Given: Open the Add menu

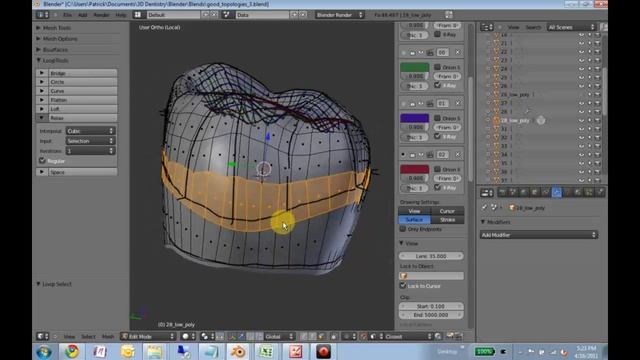Looking at the screenshot, I should [82, 15].
